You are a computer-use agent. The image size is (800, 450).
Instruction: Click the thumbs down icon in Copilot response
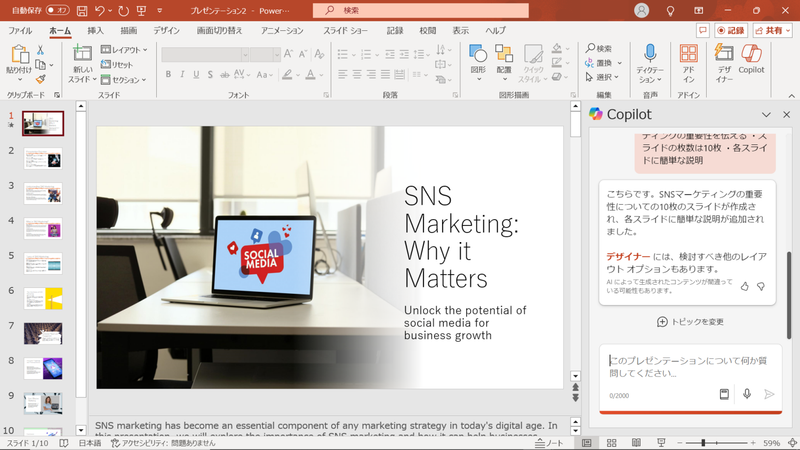(761, 286)
